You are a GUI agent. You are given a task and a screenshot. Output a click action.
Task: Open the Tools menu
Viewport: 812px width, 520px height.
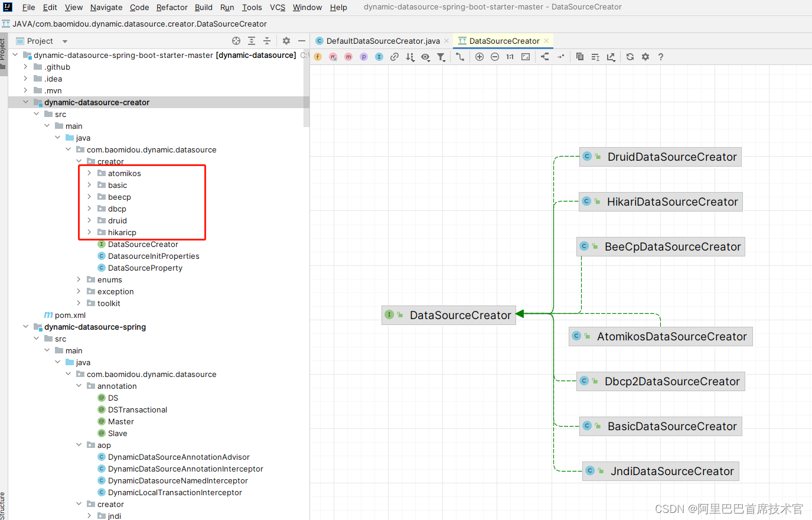point(252,7)
